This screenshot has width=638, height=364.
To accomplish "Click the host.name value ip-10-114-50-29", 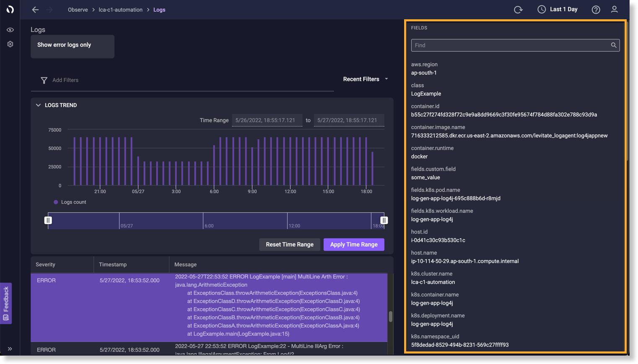I will pyautogui.click(x=465, y=261).
